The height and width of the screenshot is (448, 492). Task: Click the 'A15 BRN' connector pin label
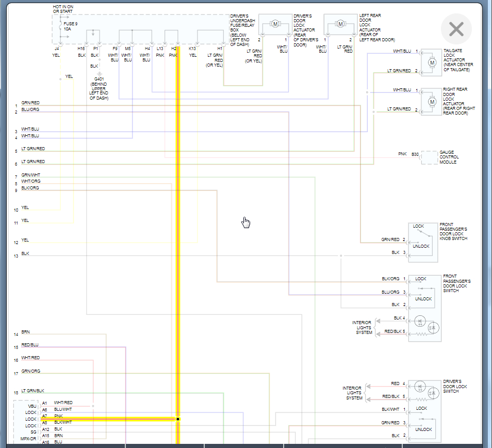coord(53,436)
